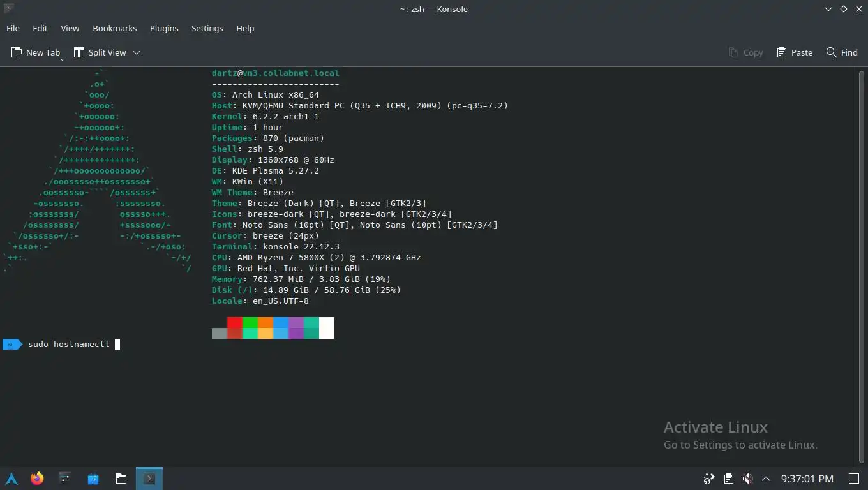Image resolution: width=868 pixels, height=490 pixels.
Task: Open the Plugins menu
Action: tap(164, 28)
